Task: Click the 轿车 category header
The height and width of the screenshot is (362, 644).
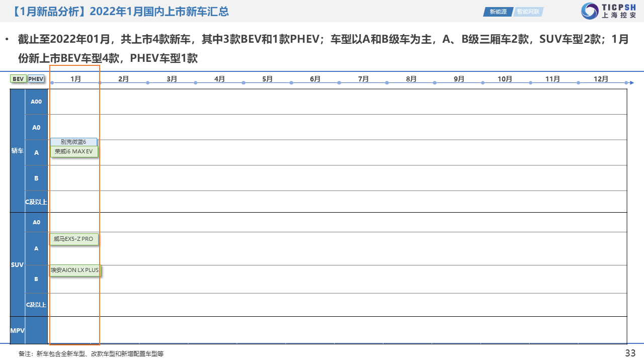Action: tap(18, 150)
